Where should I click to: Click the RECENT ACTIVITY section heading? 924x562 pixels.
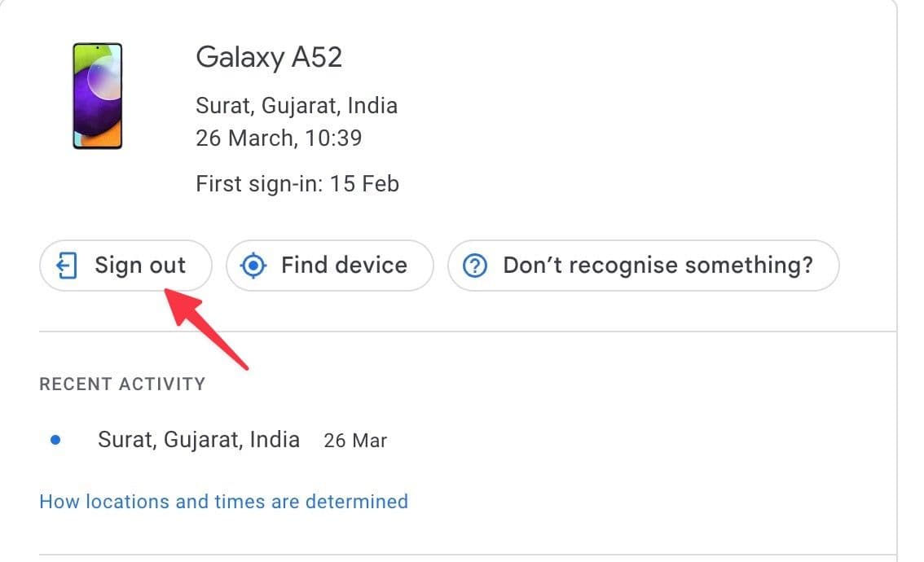coord(122,384)
